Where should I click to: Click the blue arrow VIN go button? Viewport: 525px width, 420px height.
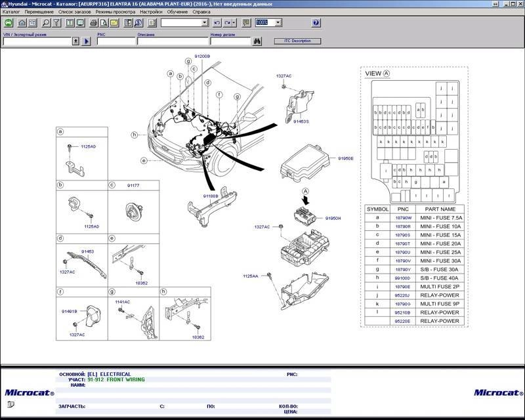[x=87, y=41]
